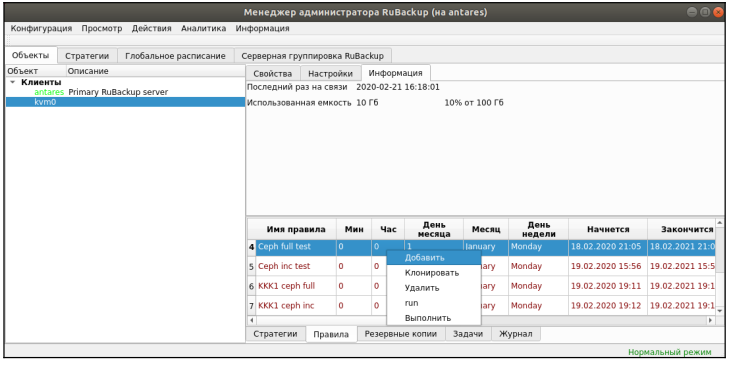Select row number 5 header
This screenshot has height=365, width=729.
(252, 266)
